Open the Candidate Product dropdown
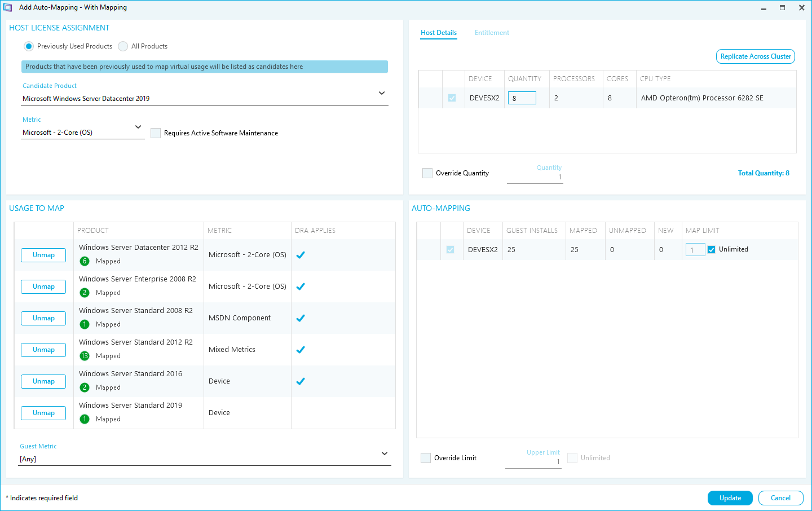 point(382,93)
